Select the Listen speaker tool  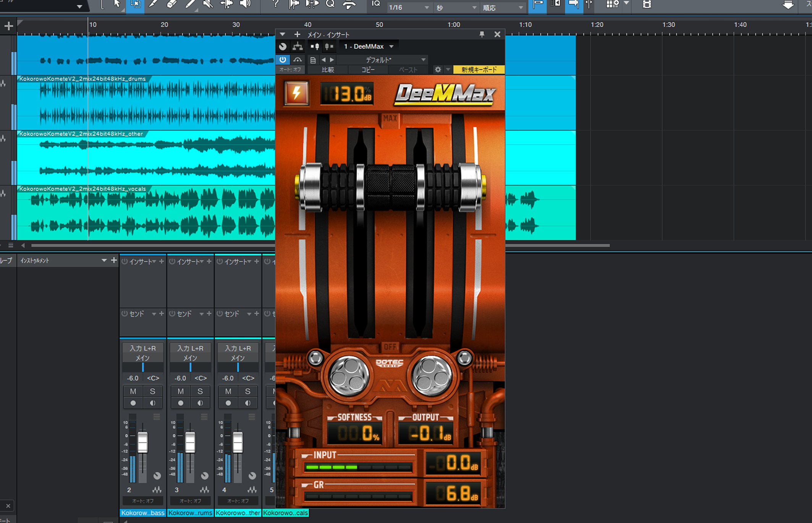coord(245,4)
